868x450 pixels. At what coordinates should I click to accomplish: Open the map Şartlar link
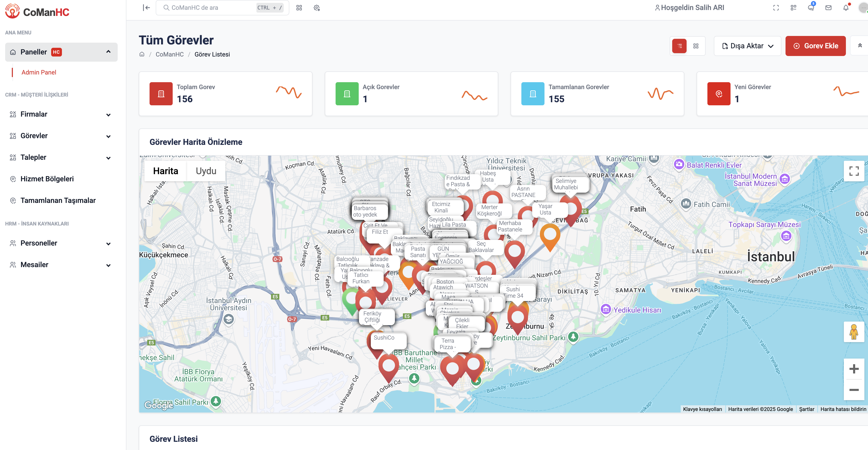pos(806,409)
